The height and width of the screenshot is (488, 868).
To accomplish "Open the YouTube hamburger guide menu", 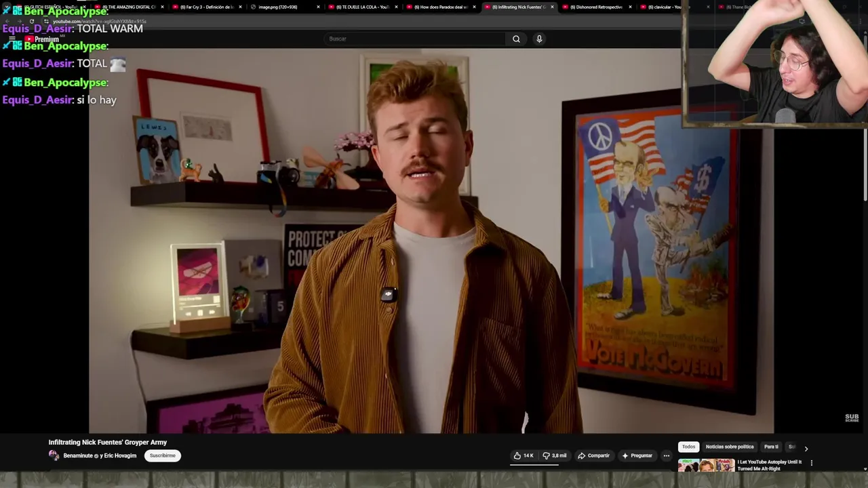I will click(x=12, y=39).
